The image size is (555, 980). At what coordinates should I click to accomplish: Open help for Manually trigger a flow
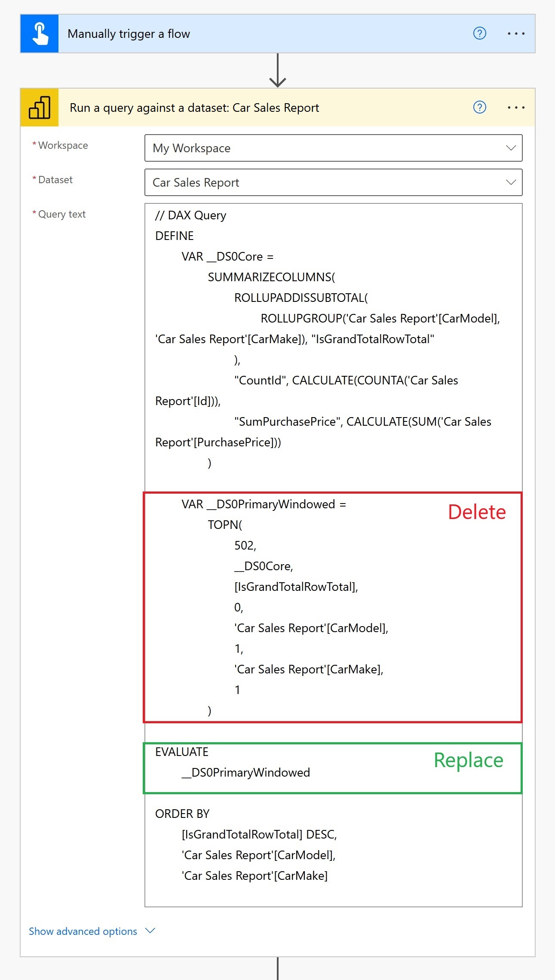coord(479,33)
